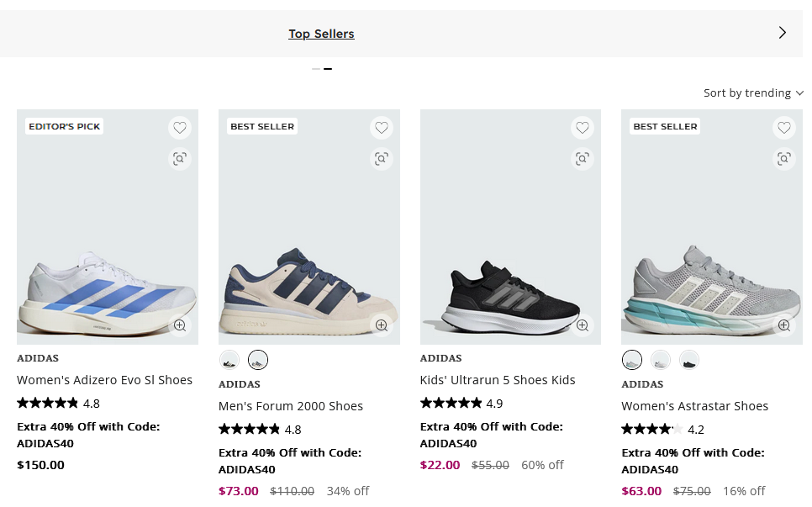The height and width of the screenshot is (507, 812).
Task: Zoom in on Adizero Evo Sl image
Action: 180,325
